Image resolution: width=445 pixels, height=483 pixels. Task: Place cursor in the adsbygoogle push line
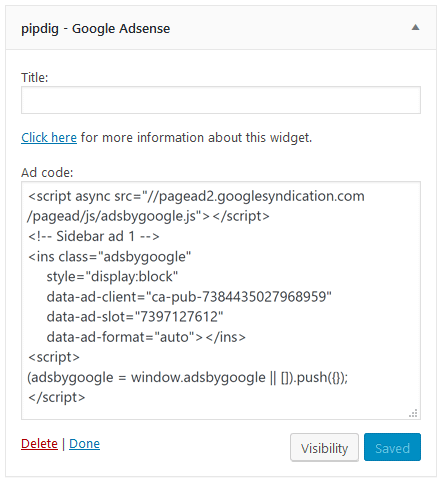pyautogui.click(x=188, y=377)
